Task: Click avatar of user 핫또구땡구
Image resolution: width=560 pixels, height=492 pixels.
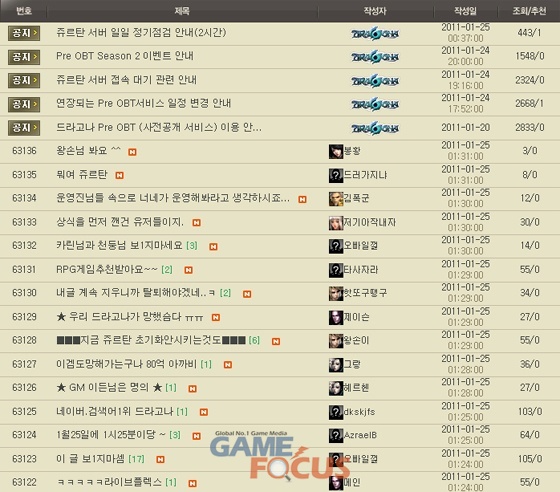Action: 336,293
